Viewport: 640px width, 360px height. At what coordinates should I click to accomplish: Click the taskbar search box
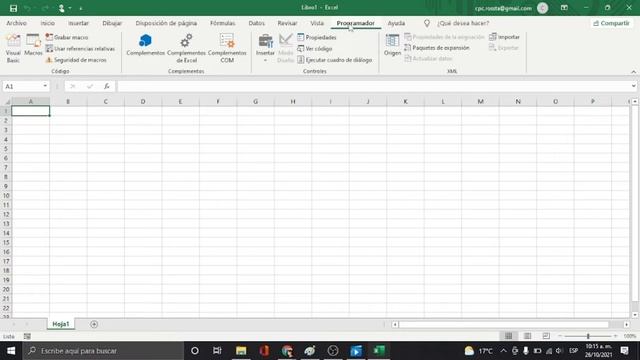click(x=103, y=351)
